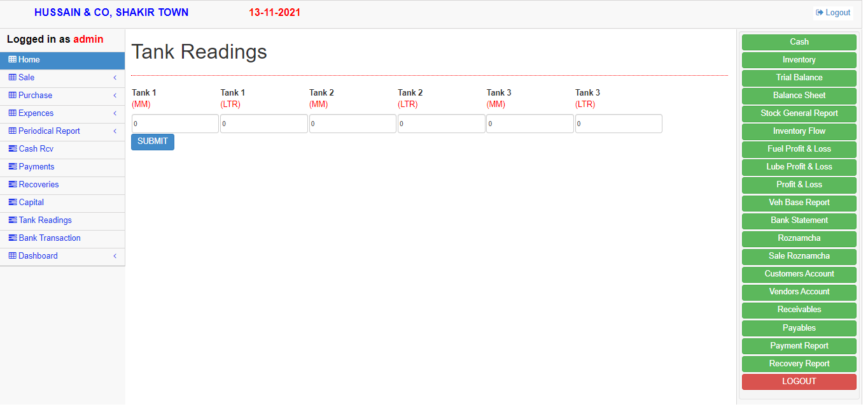The width and height of the screenshot is (868, 409).
Task: Open the Expences menu item
Action: point(36,113)
